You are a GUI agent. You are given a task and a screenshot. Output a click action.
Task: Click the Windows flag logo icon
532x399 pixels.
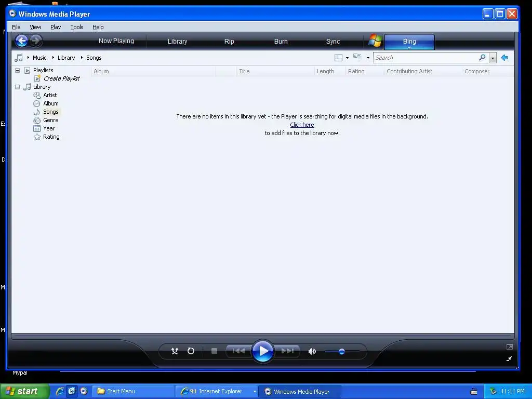coord(375,41)
